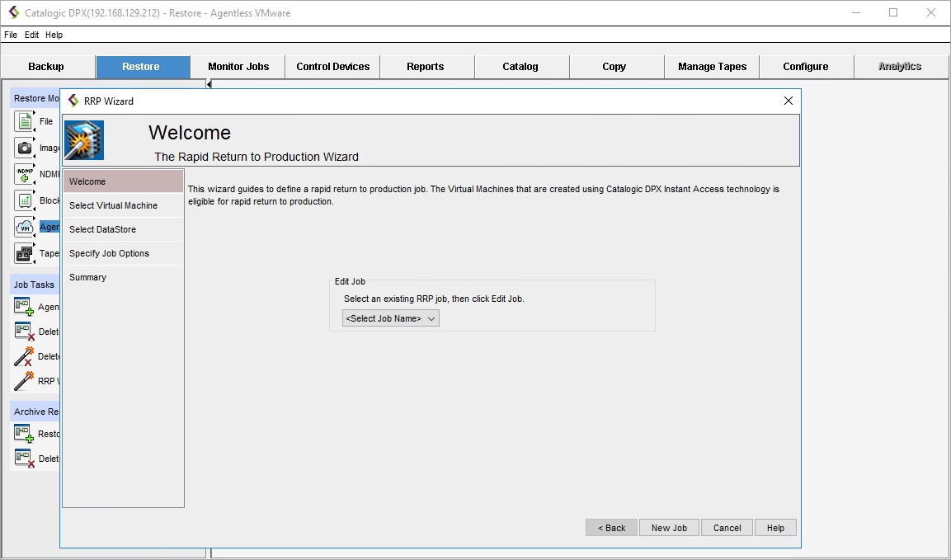The image size is (951, 560).
Task: Click the wand icon with red X
Action: 24,356
